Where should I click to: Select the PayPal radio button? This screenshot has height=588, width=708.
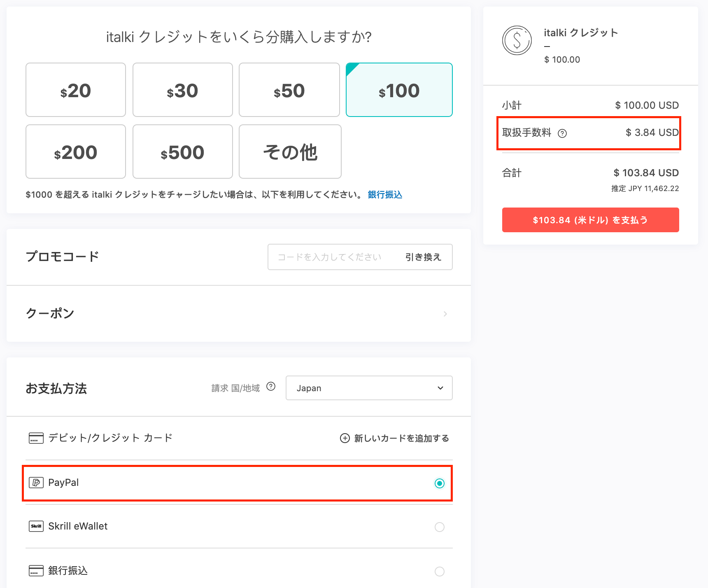[x=440, y=483]
